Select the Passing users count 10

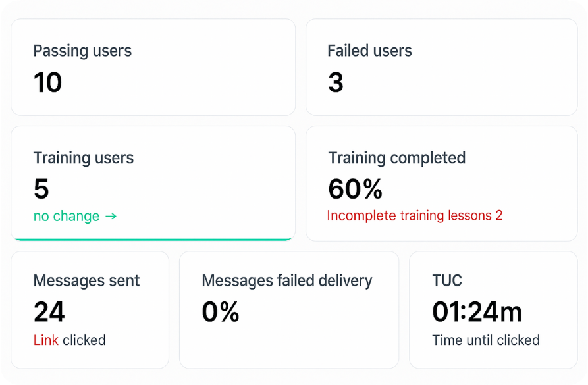click(47, 82)
